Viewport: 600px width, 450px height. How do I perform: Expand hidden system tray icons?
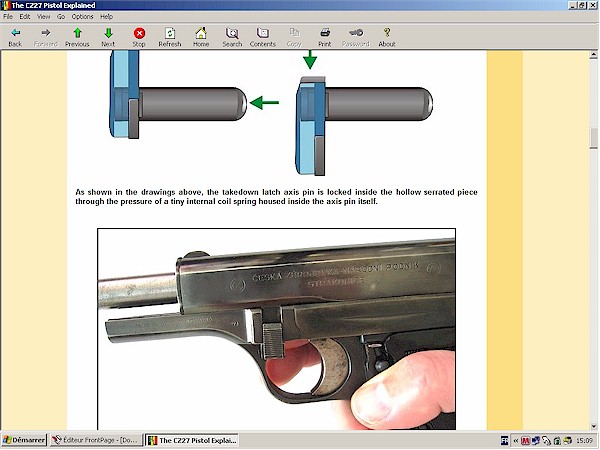coord(515,440)
